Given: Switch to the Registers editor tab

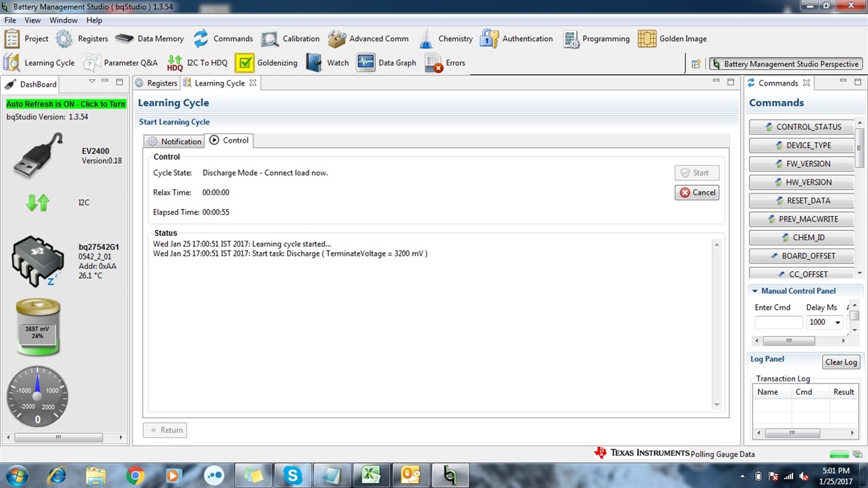Looking at the screenshot, I should (156, 83).
